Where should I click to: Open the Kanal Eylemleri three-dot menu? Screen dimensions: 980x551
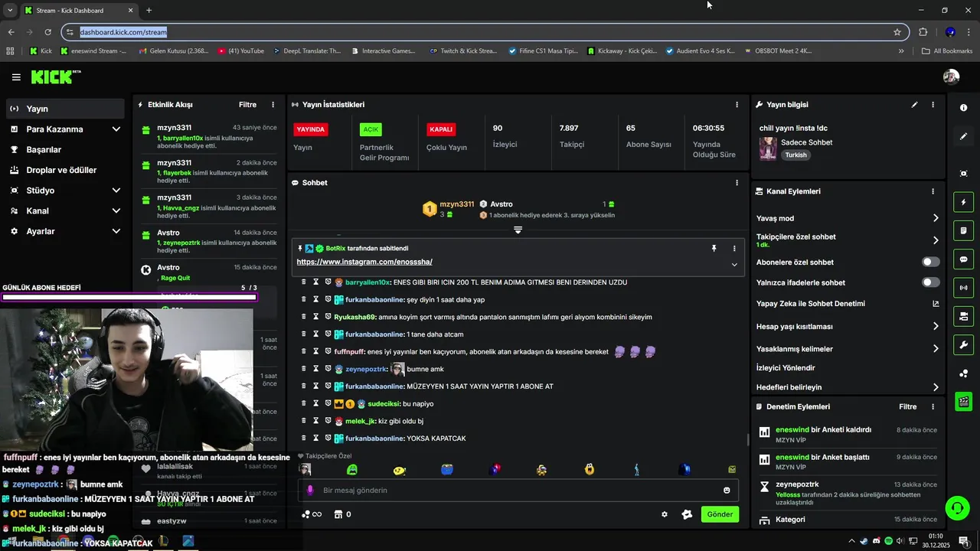tap(933, 191)
